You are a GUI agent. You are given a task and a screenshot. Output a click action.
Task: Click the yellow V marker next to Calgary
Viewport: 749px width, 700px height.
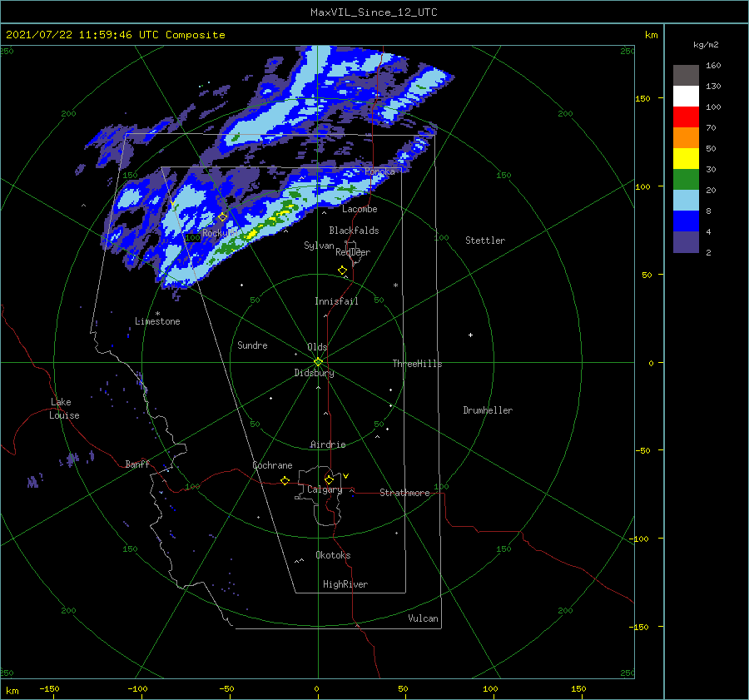(x=346, y=476)
